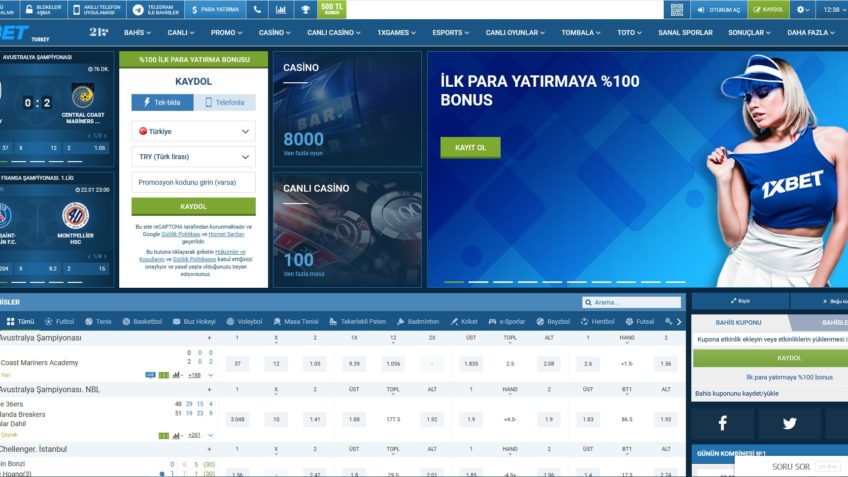Click the QR code icon in top bar
The image size is (848, 477).
coord(677,9)
